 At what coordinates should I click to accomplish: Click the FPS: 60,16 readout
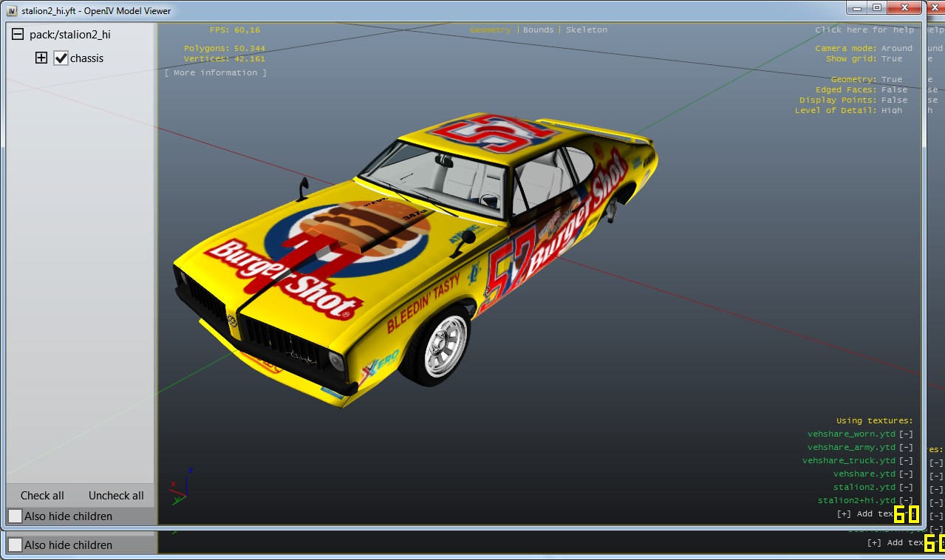[235, 30]
